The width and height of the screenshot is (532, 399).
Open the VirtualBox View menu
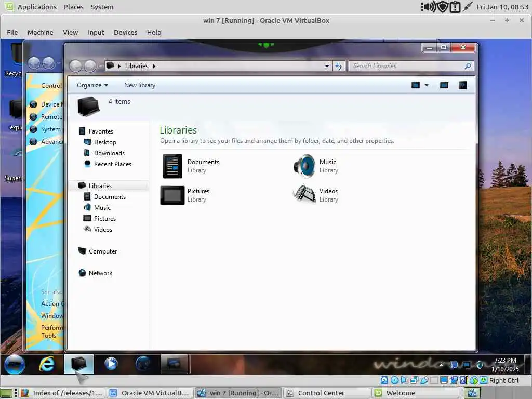pos(70,33)
